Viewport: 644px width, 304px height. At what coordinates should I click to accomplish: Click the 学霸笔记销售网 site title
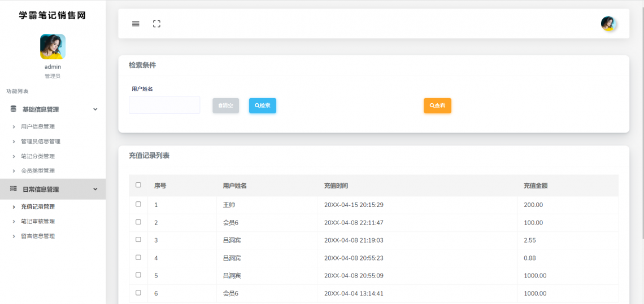pyautogui.click(x=53, y=16)
